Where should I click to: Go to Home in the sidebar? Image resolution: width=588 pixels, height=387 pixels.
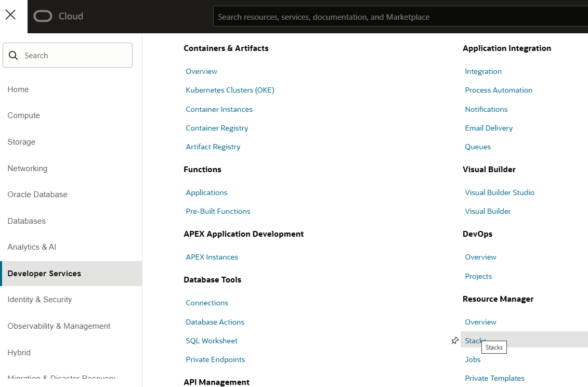pyautogui.click(x=18, y=89)
